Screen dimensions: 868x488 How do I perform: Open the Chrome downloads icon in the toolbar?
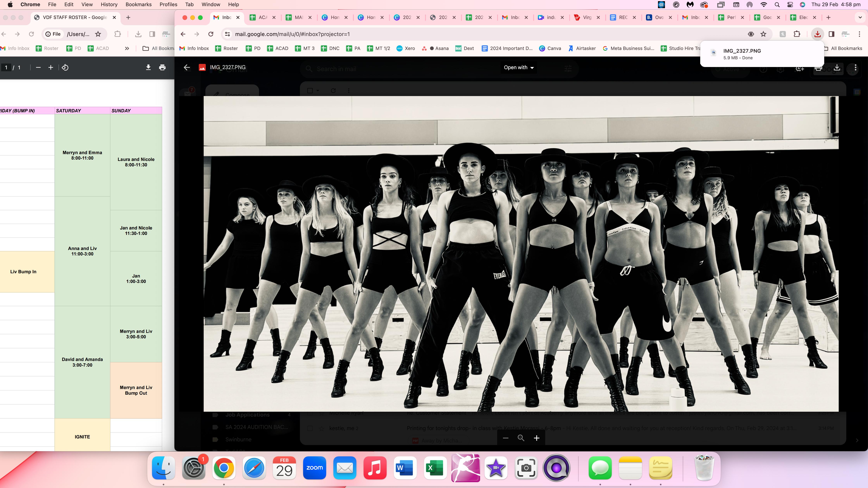coord(817,34)
